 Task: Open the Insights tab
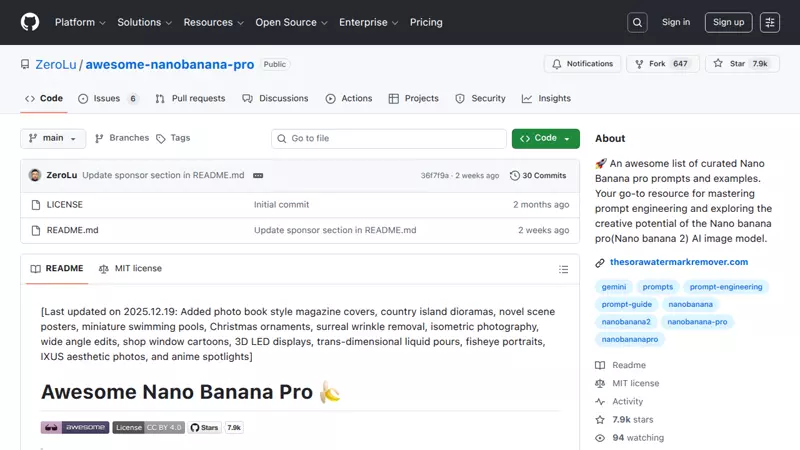546,98
